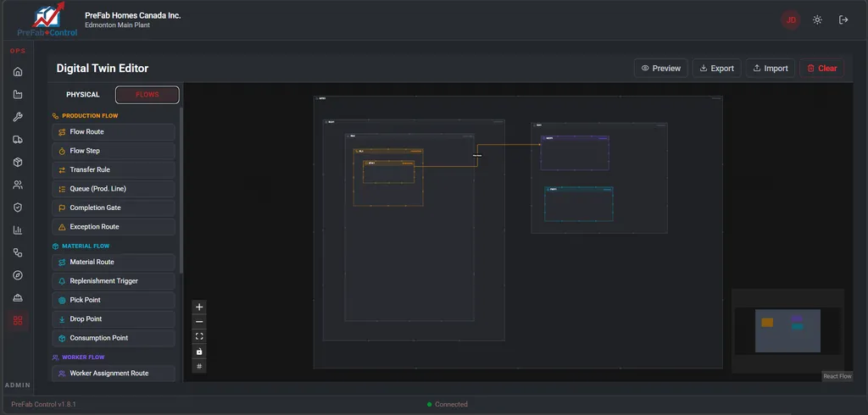Switch to the PHYSICAL tab

coord(83,95)
